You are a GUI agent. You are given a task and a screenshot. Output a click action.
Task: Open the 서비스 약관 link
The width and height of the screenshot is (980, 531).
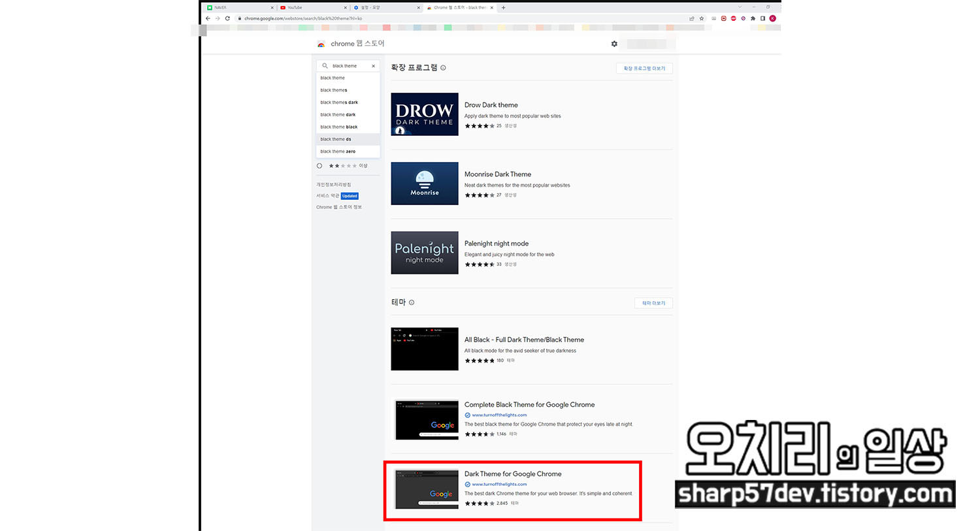coord(328,196)
